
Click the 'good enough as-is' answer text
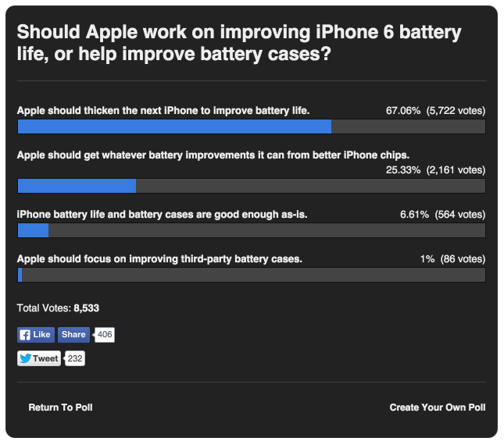[167, 215]
